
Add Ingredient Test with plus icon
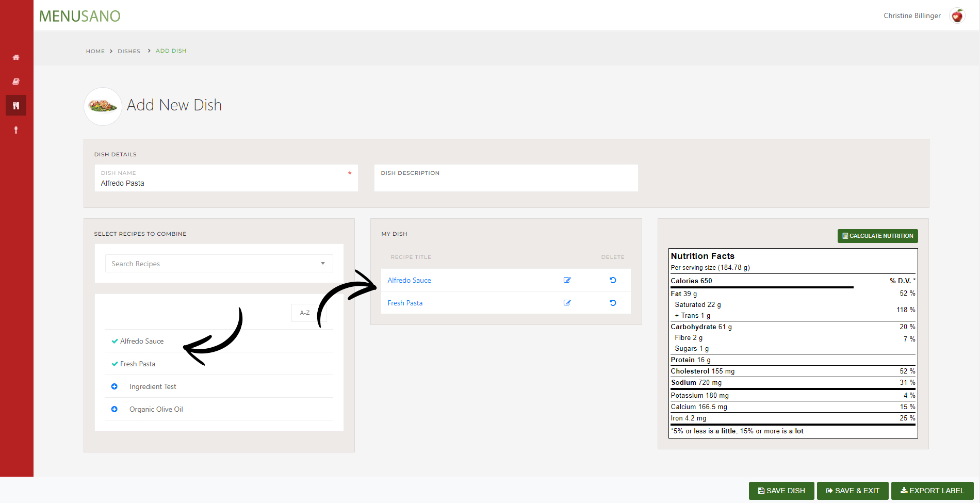click(115, 386)
